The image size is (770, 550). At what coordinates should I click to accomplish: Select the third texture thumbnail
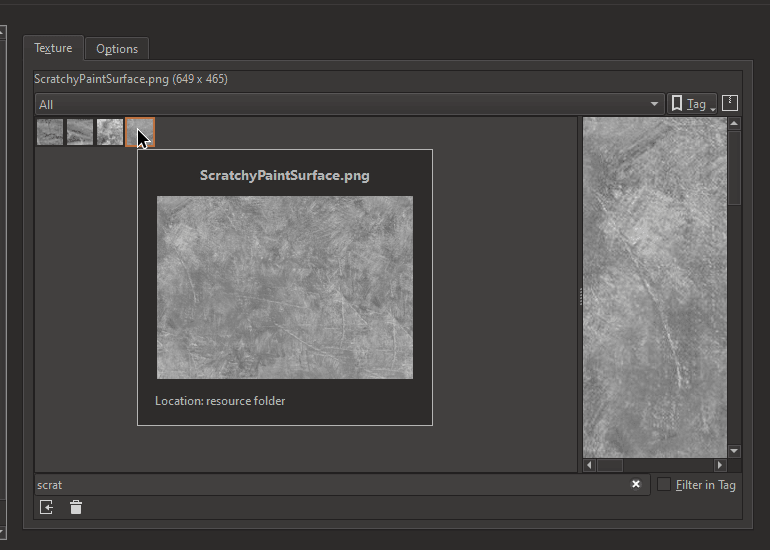click(110, 132)
